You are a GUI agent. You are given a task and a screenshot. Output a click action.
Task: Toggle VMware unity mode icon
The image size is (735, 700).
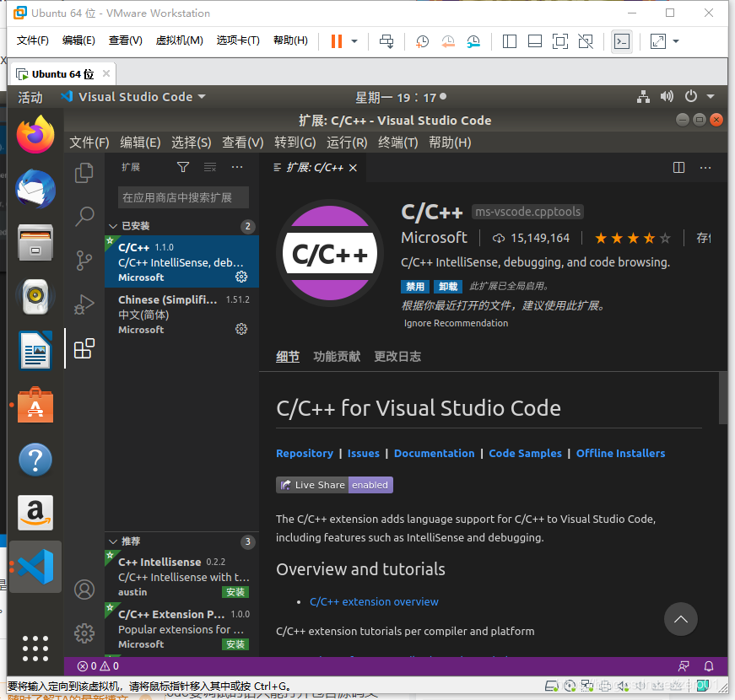click(x=586, y=41)
